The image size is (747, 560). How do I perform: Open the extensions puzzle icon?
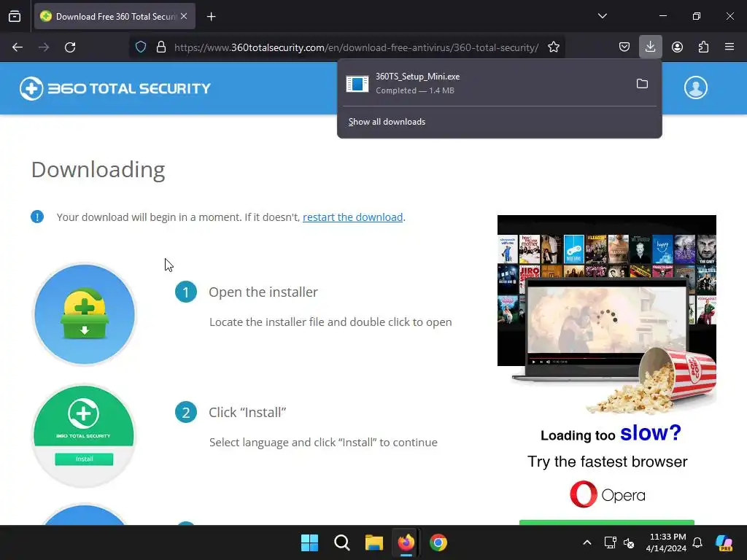click(x=703, y=47)
